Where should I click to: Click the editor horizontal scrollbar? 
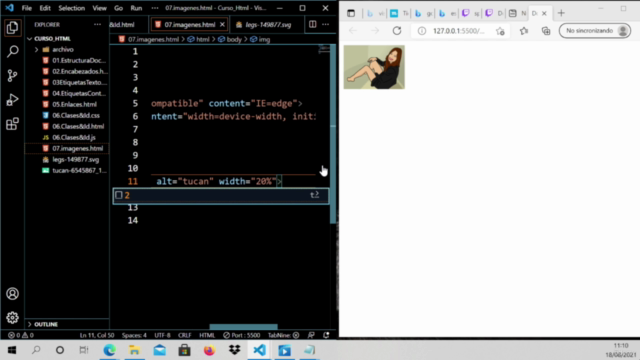243,327
